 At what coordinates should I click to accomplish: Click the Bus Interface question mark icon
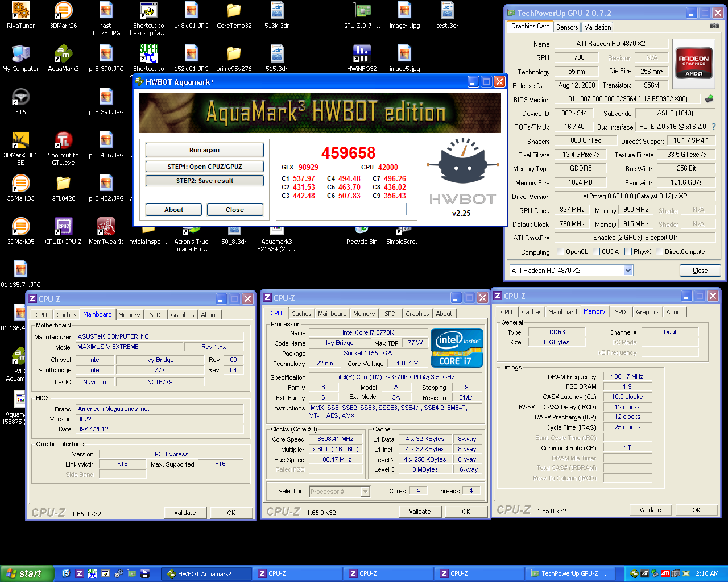[714, 127]
